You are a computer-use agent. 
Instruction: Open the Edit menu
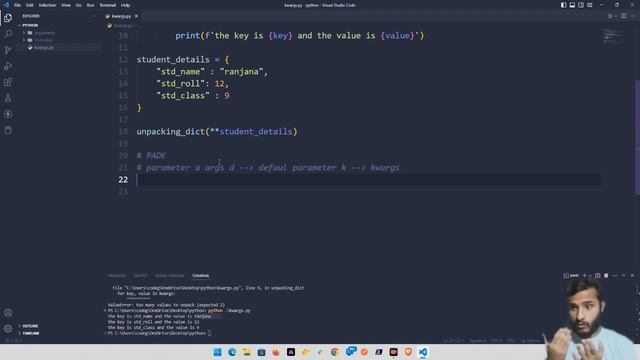29,5
